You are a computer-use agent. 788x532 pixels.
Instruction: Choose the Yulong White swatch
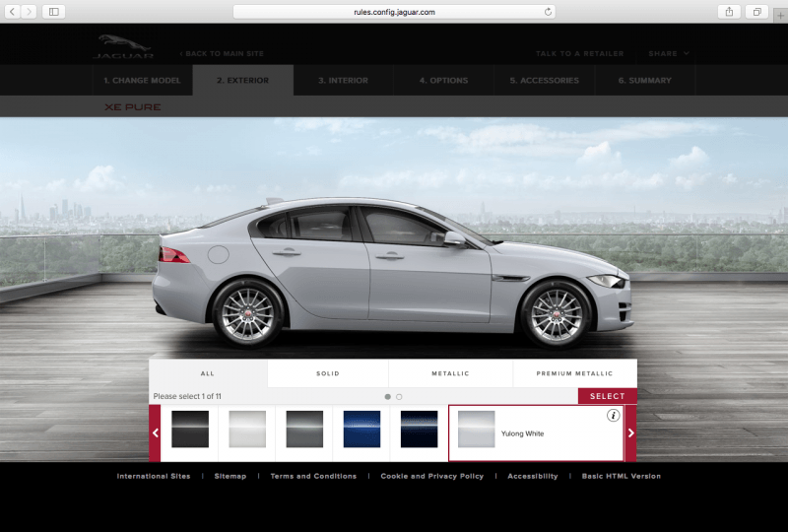(x=477, y=429)
